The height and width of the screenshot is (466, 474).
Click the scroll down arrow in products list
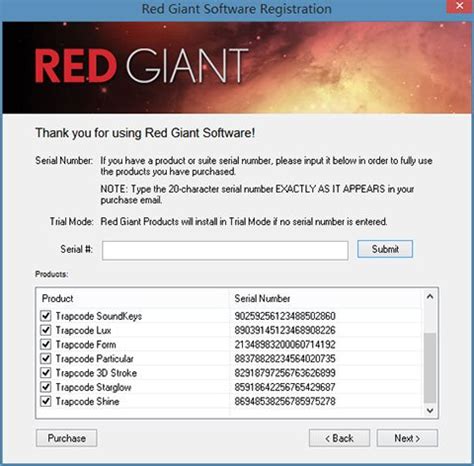point(430,410)
